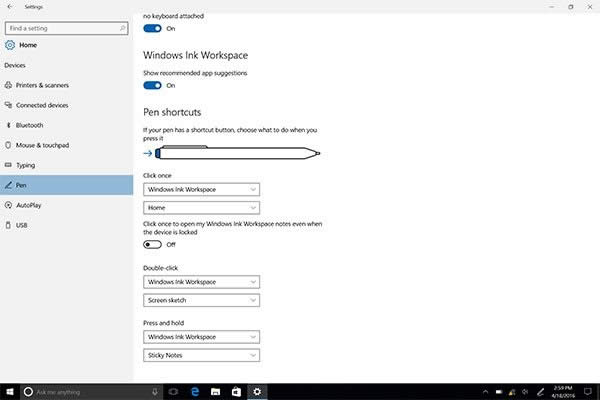The height and width of the screenshot is (400, 600).
Task: Open the Screen sketch dropdown
Action: (x=202, y=300)
